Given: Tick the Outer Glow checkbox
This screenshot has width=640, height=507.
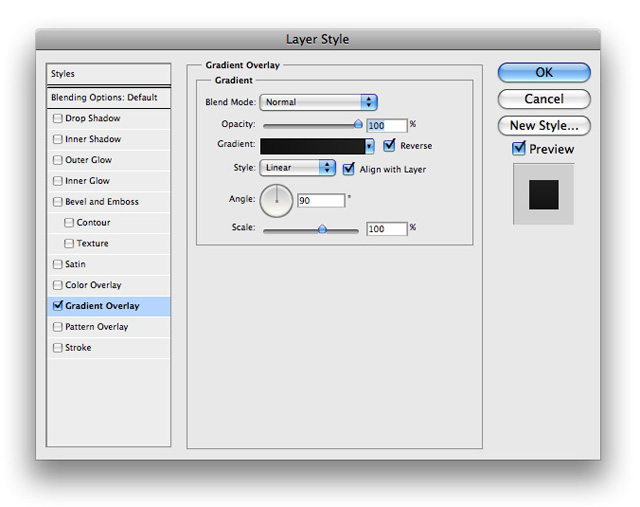Looking at the screenshot, I should tap(58, 160).
